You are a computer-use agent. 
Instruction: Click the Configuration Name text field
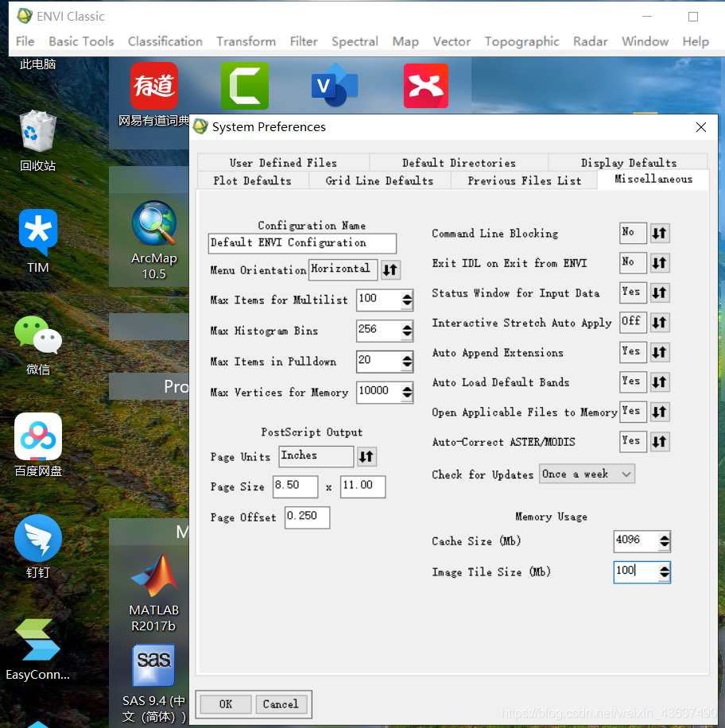(x=302, y=243)
